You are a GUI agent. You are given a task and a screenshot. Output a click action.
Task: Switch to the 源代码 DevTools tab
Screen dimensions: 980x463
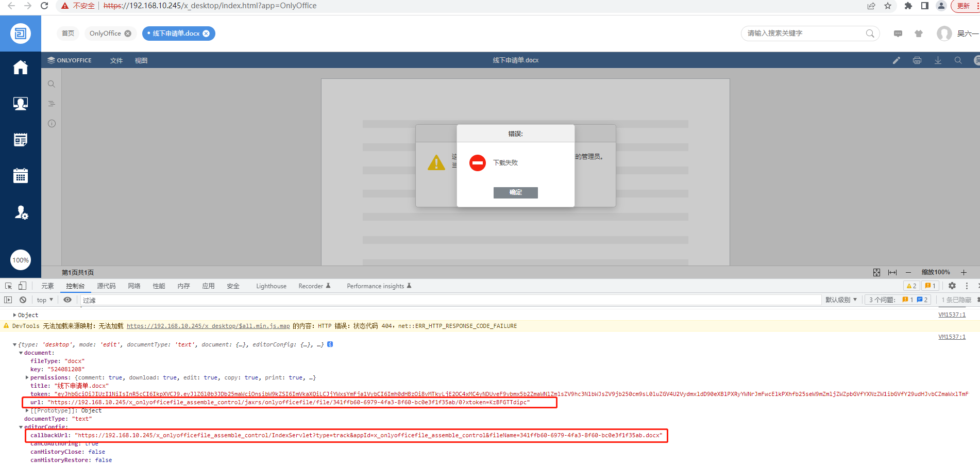[106, 286]
